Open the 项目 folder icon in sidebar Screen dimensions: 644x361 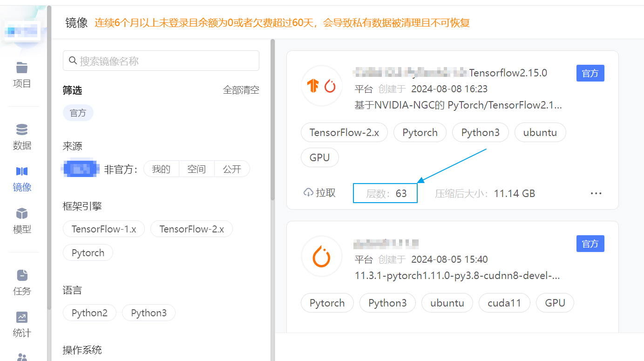tap(22, 68)
